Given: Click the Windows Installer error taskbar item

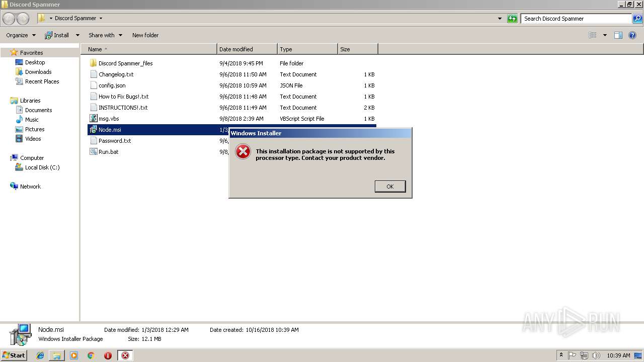Looking at the screenshot, I should 125,355.
